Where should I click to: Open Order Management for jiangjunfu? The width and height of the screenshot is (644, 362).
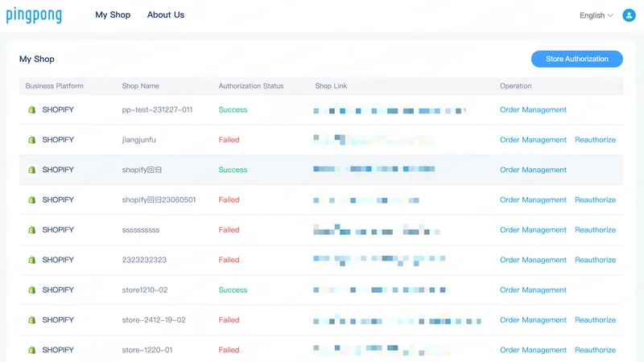[x=533, y=139]
